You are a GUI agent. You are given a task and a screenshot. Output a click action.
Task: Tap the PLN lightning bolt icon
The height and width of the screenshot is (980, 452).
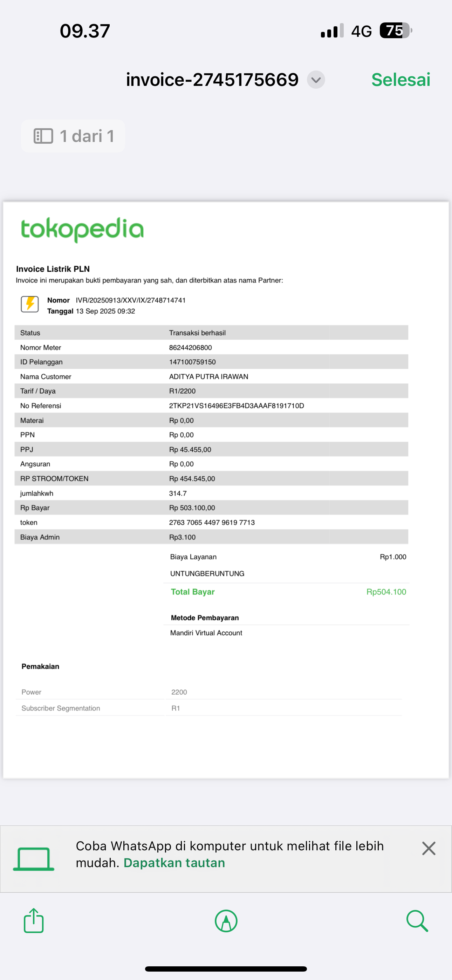(30, 304)
